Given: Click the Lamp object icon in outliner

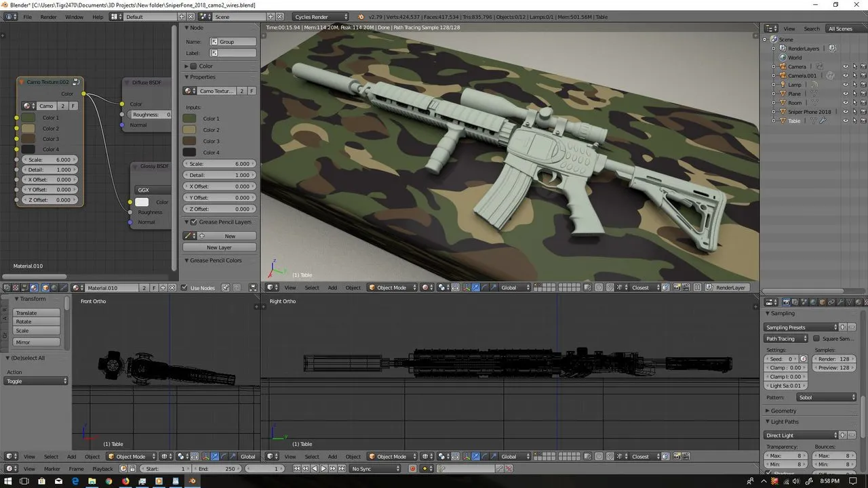Looking at the screenshot, I should [x=782, y=85].
